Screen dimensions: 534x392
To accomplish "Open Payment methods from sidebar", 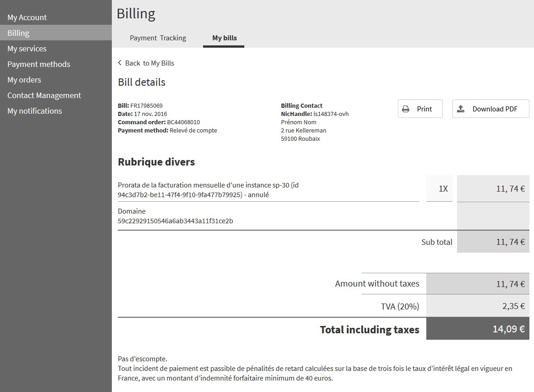I will pyautogui.click(x=39, y=64).
